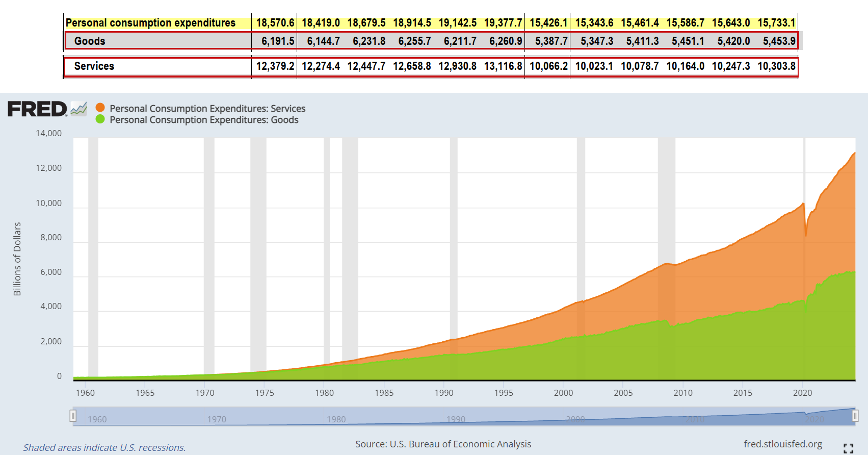
Task: Toggle the Personal Consumption Expenditures: Goods series label
Action: point(204,120)
